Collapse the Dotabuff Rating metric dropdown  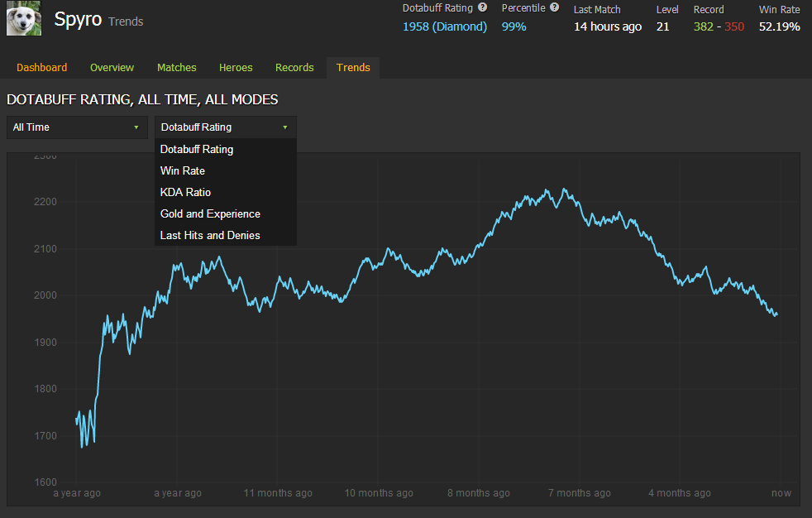225,127
